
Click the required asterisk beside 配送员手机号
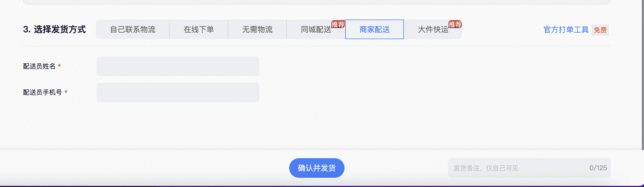pyautogui.click(x=67, y=92)
